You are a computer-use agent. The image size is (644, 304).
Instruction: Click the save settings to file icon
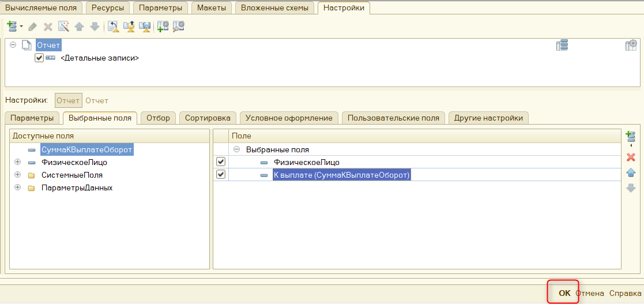(x=145, y=27)
